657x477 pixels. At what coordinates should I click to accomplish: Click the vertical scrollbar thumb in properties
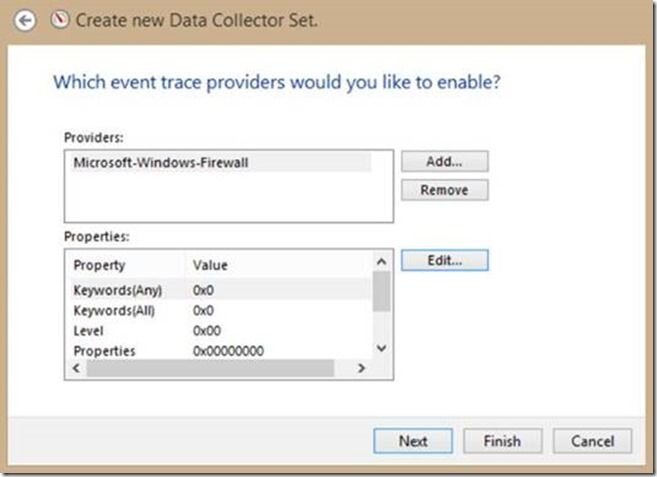(x=381, y=292)
